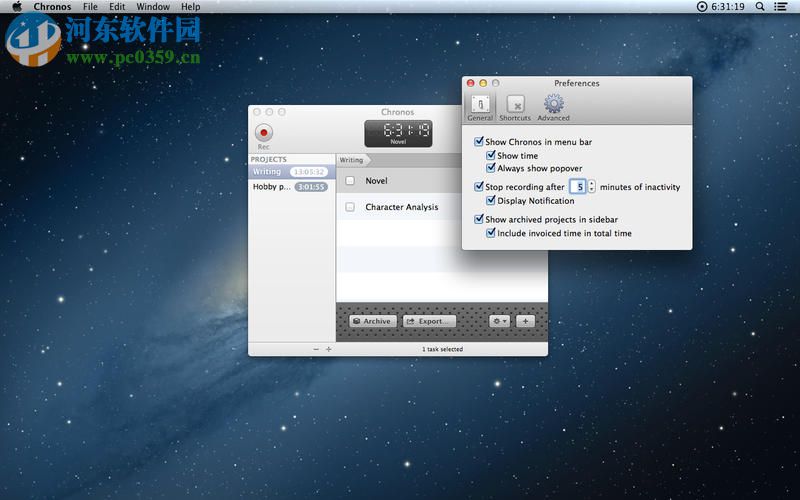Uncheck the Show time option
Viewport: 800px width, 500px height.
pos(491,155)
